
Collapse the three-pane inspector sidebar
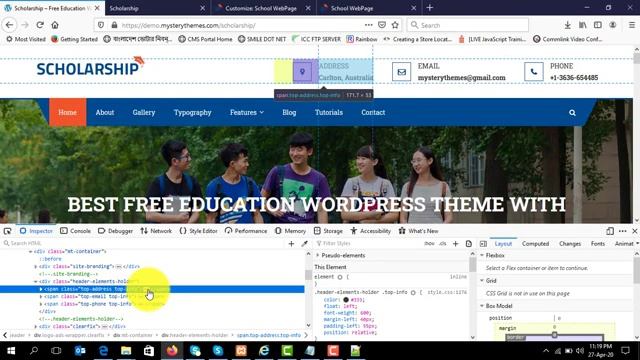point(483,244)
